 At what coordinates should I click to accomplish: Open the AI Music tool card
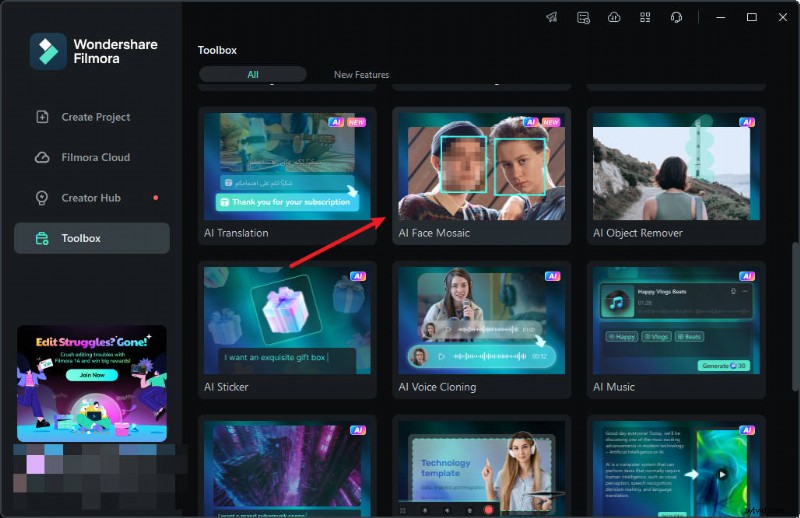pyautogui.click(x=675, y=330)
